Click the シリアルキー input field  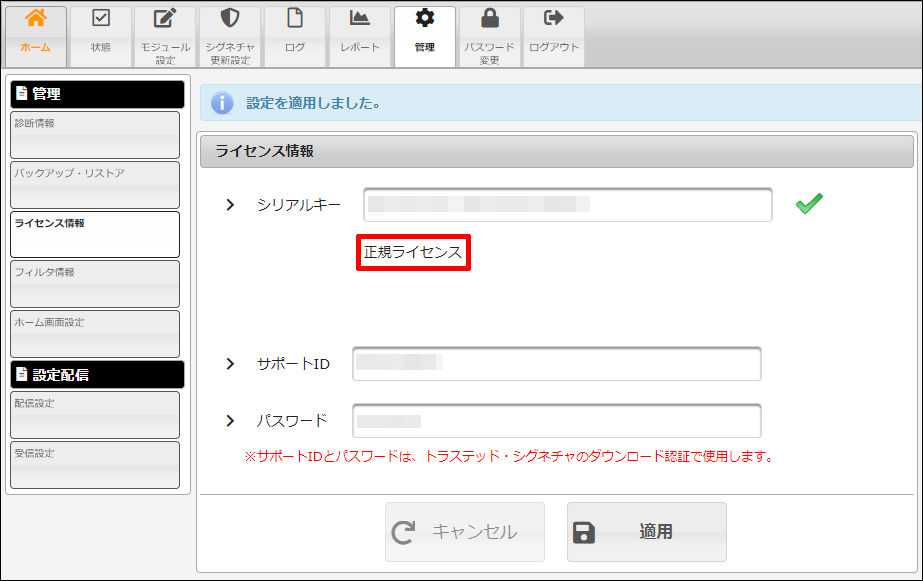pos(567,205)
